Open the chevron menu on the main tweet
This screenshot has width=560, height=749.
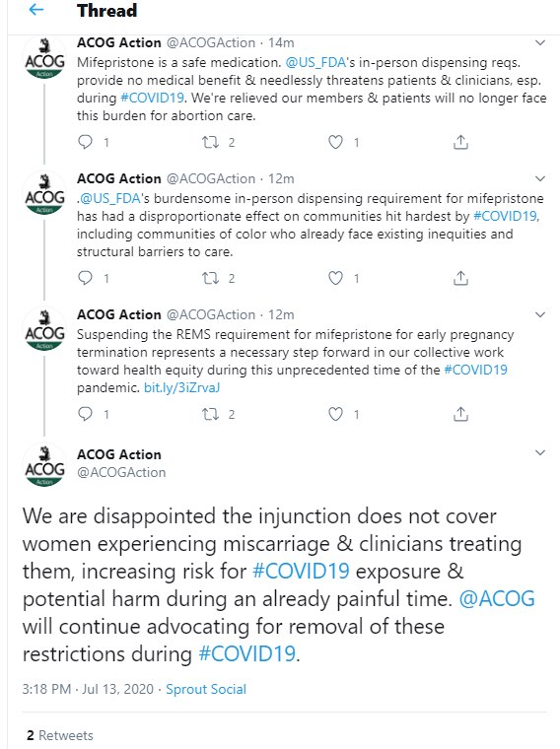540,452
